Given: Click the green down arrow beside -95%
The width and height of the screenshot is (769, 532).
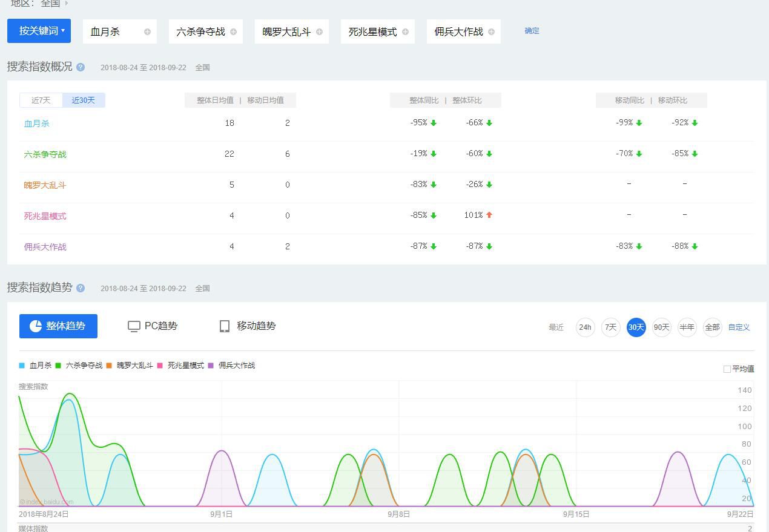Looking at the screenshot, I should click(x=434, y=123).
